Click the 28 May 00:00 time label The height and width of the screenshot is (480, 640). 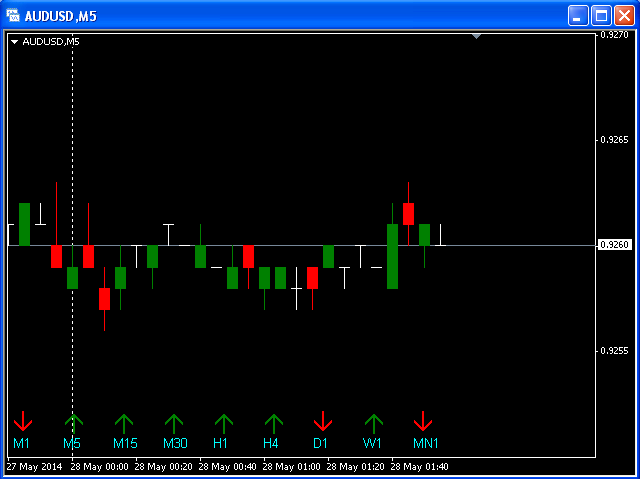(101, 467)
